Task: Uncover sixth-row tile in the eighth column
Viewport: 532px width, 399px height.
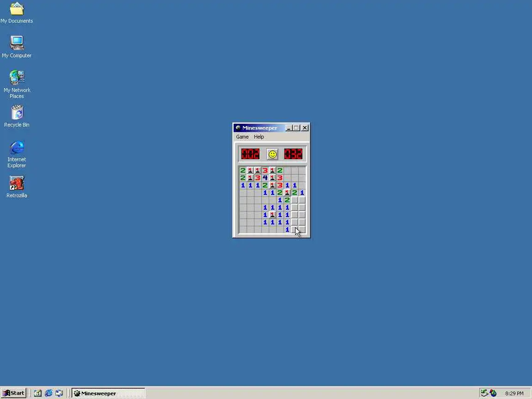Action: [x=295, y=207]
